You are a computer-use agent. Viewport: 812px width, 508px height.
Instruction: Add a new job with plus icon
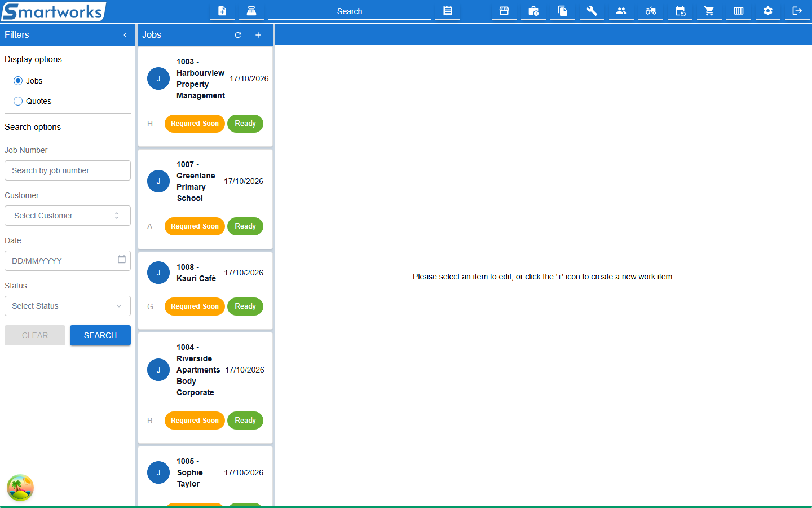[258, 35]
